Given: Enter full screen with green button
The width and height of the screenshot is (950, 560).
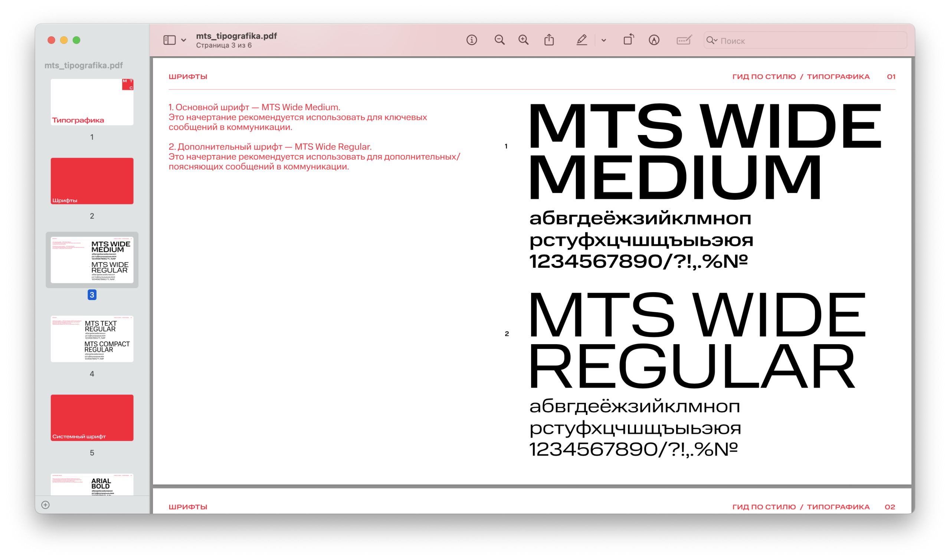Looking at the screenshot, I should tap(76, 40).
